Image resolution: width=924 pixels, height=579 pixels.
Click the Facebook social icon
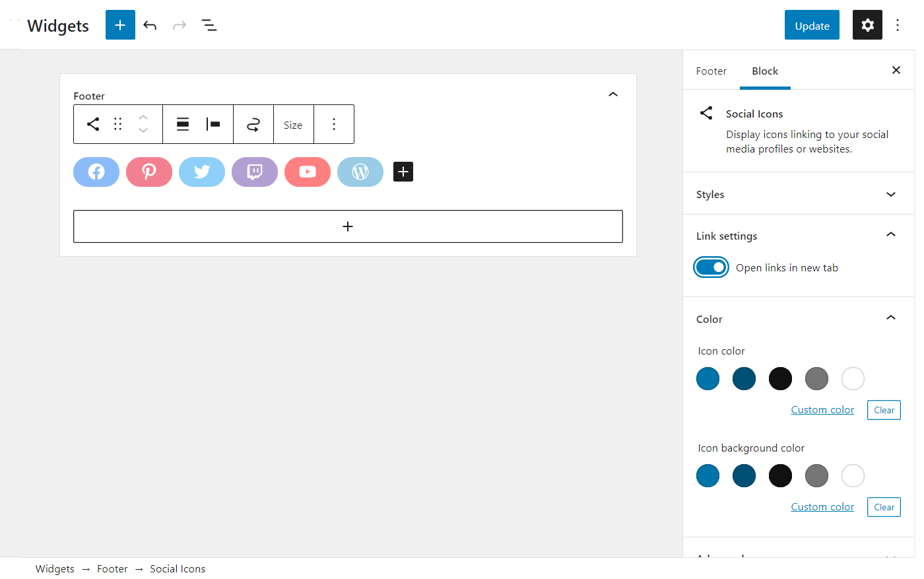point(96,172)
